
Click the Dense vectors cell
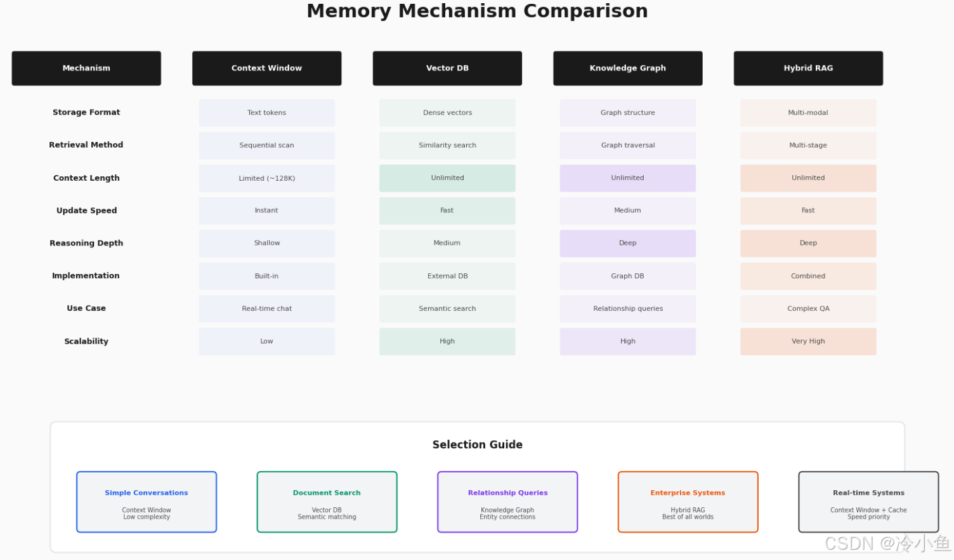(x=447, y=113)
